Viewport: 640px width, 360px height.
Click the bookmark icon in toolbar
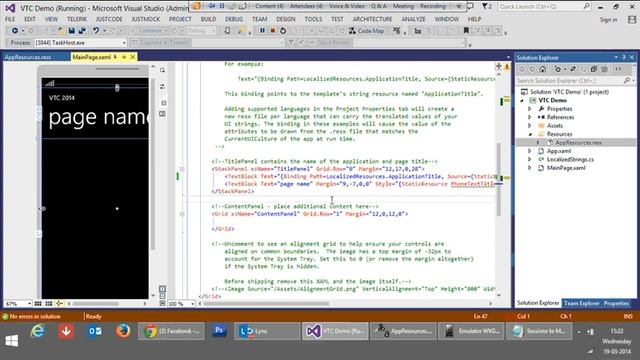pos(466,31)
